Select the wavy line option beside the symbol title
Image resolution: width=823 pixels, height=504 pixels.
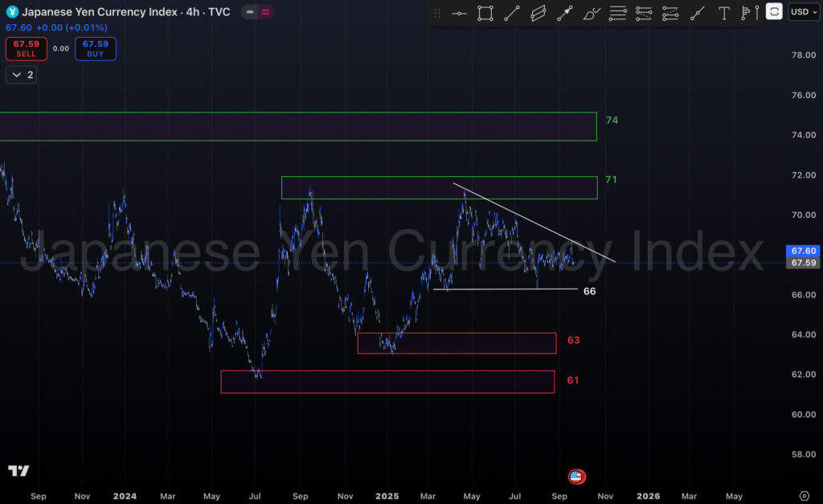[x=265, y=12]
